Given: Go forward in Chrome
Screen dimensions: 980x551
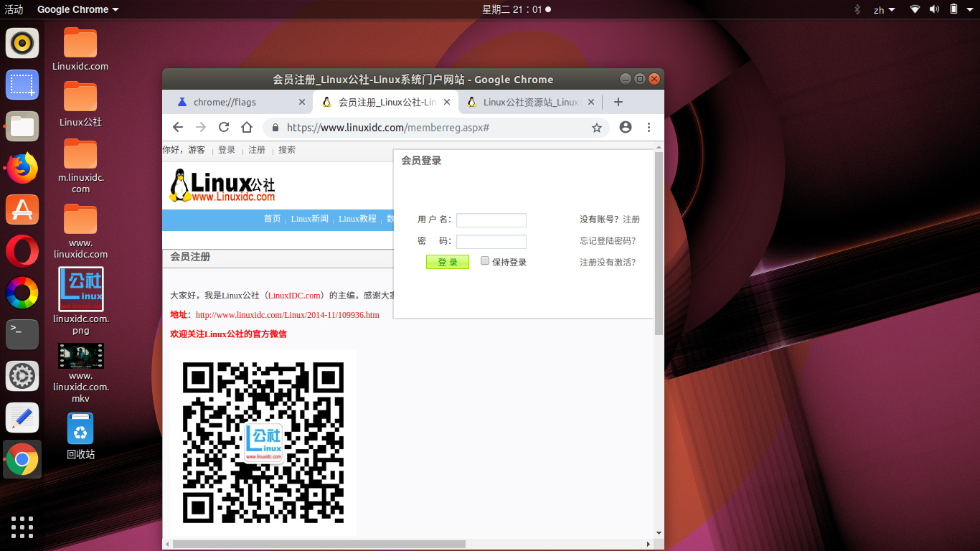Looking at the screenshot, I should tap(201, 127).
